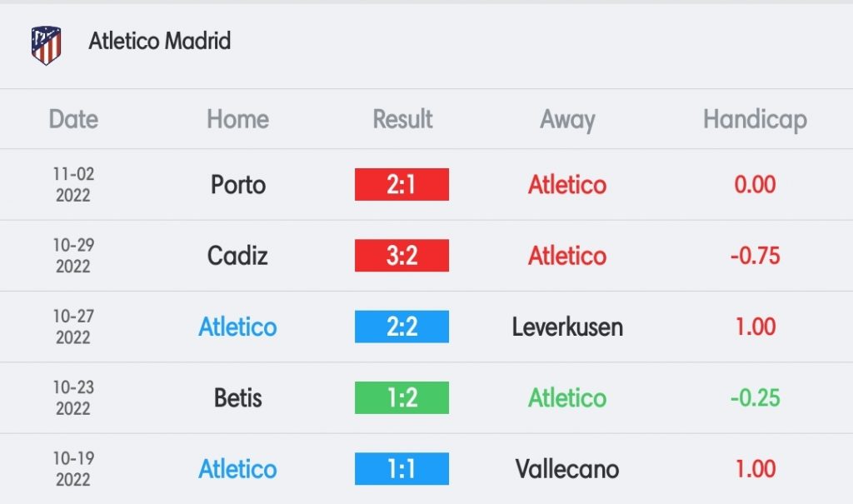Open the red 3:2 Cadiz result badge
The width and height of the screenshot is (853, 504).
pyautogui.click(x=402, y=255)
